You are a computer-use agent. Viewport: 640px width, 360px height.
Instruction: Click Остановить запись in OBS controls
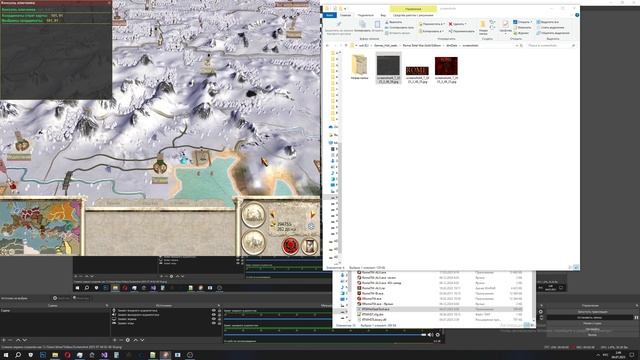pyautogui.click(x=589, y=317)
